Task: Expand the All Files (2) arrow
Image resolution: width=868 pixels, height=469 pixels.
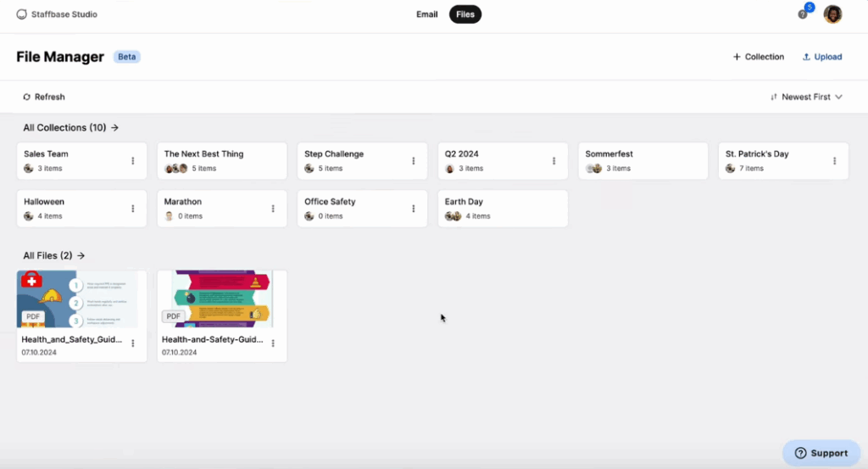Action: click(81, 255)
